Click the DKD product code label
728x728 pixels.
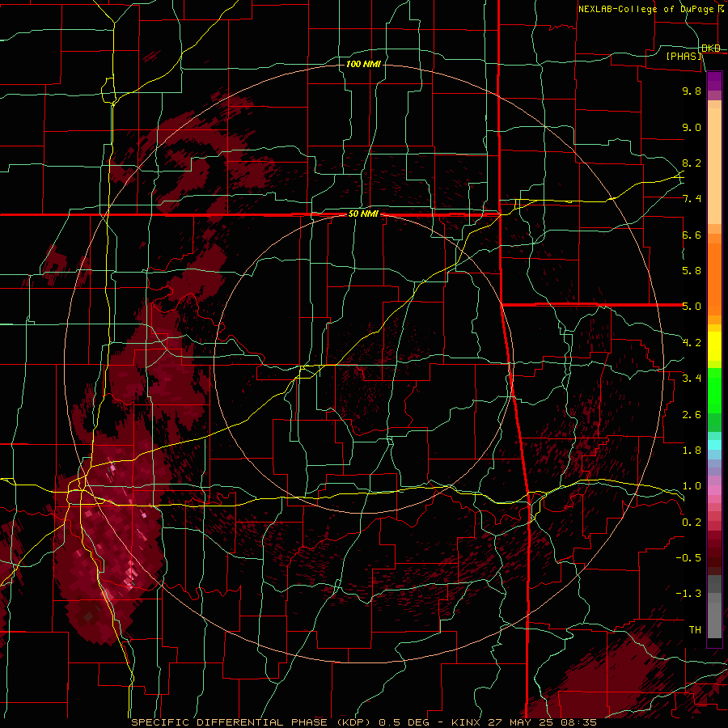(711, 49)
